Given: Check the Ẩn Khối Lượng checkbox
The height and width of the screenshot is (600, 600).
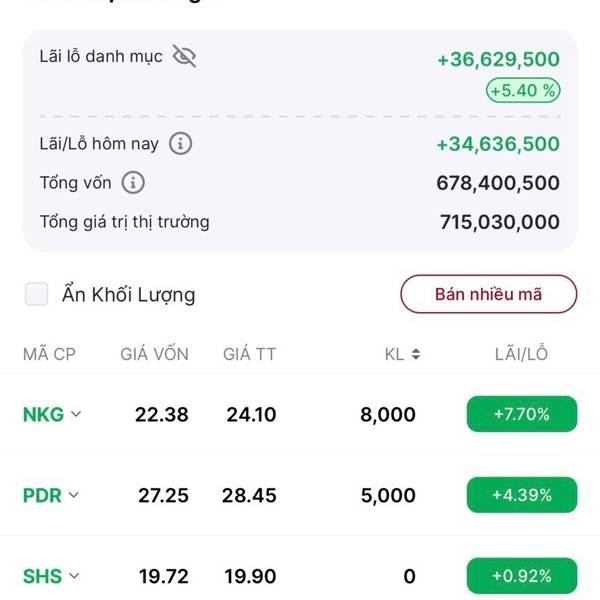Looking at the screenshot, I should pyautogui.click(x=37, y=294).
